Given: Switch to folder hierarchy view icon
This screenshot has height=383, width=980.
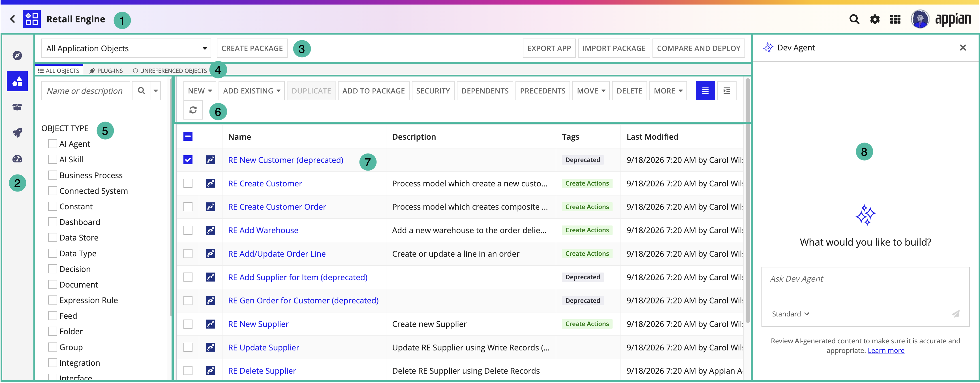Looking at the screenshot, I should coord(727,91).
